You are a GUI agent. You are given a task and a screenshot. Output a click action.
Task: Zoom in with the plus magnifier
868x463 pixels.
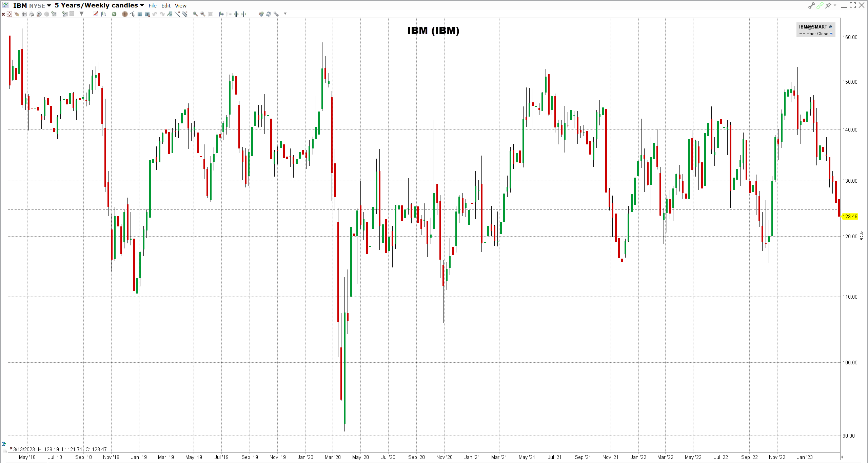pyautogui.click(x=195, y=14)
